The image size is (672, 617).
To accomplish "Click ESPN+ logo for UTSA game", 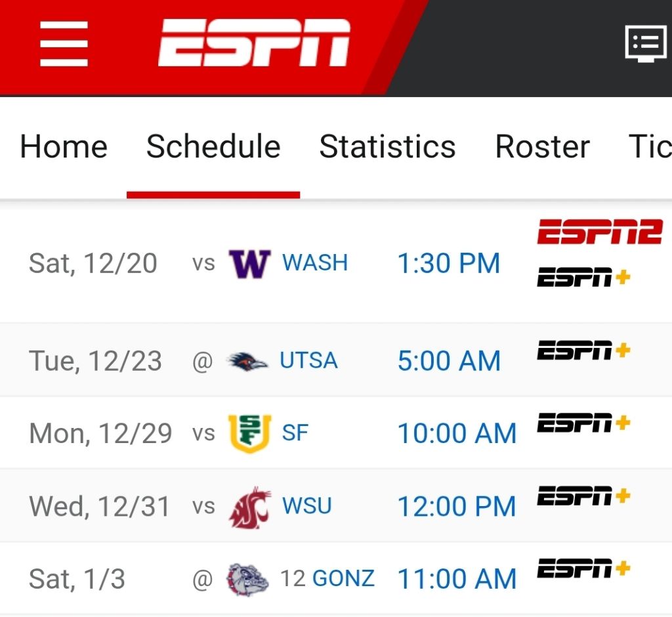I will [x=583, y=351].
